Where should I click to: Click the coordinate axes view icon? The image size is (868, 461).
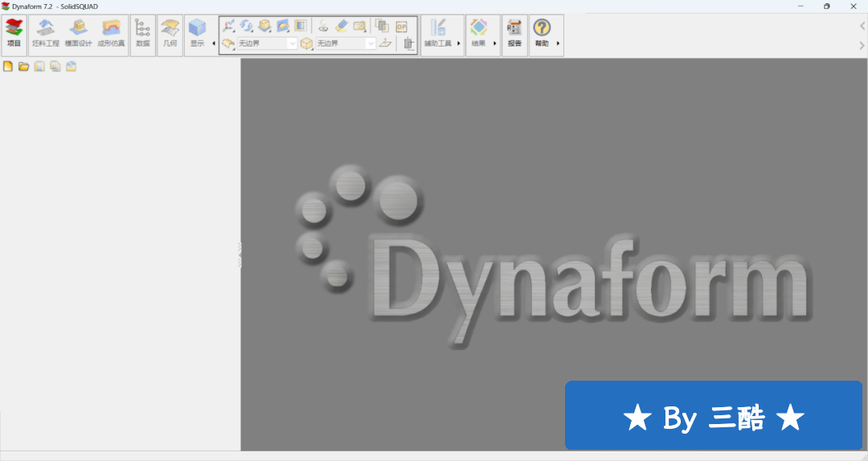228,26
